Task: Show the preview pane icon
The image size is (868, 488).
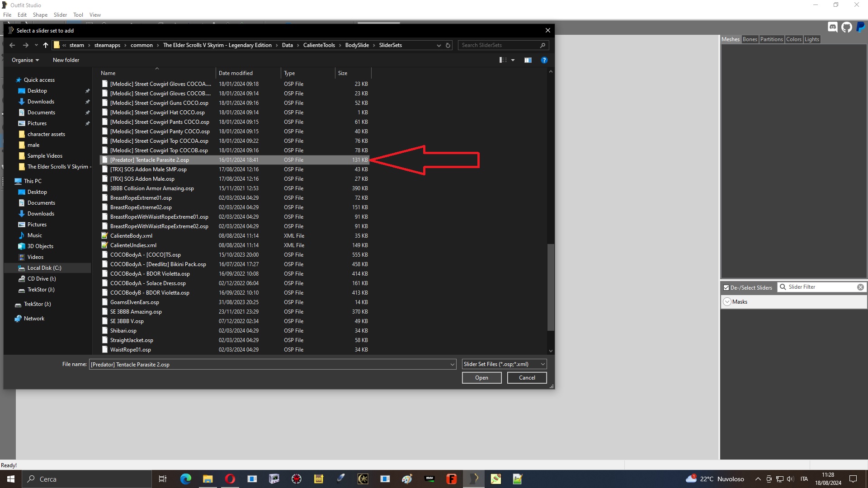Action: (x=528, y=60)
